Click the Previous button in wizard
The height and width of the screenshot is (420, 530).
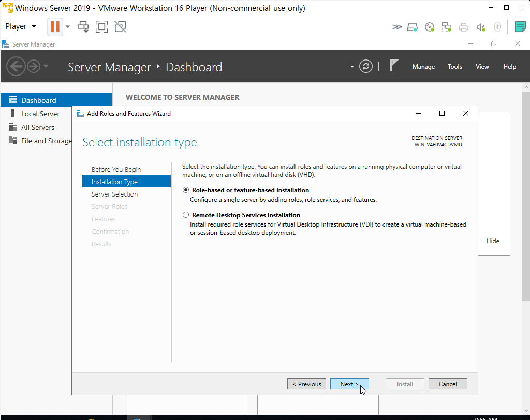[x=306, y=384]
